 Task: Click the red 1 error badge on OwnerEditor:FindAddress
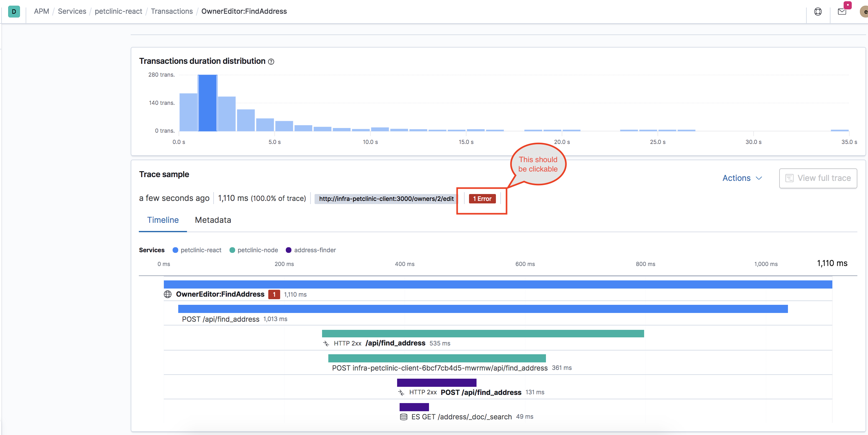point(274,294)
